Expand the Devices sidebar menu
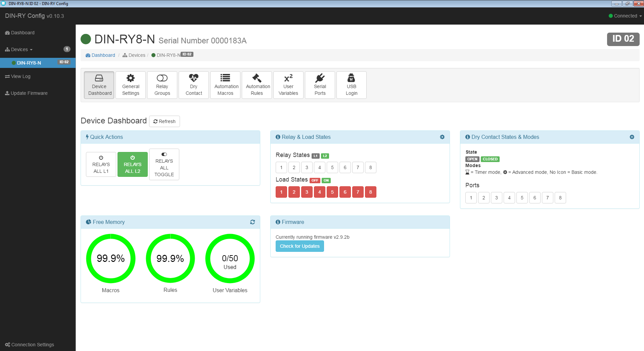This screenshot has height=351, width=644. click(19, 49)
